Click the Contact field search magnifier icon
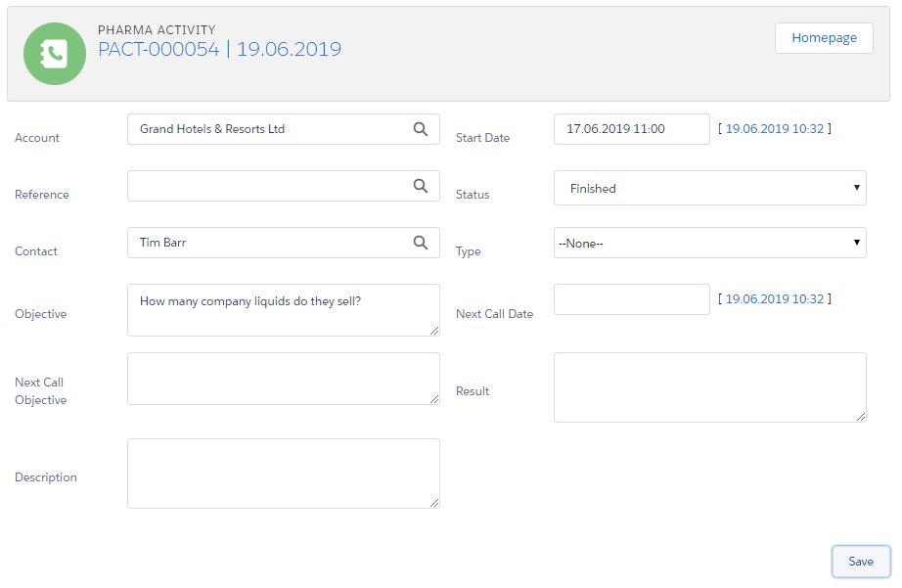This screenshot has height=588, width=902. coord(420,243)
